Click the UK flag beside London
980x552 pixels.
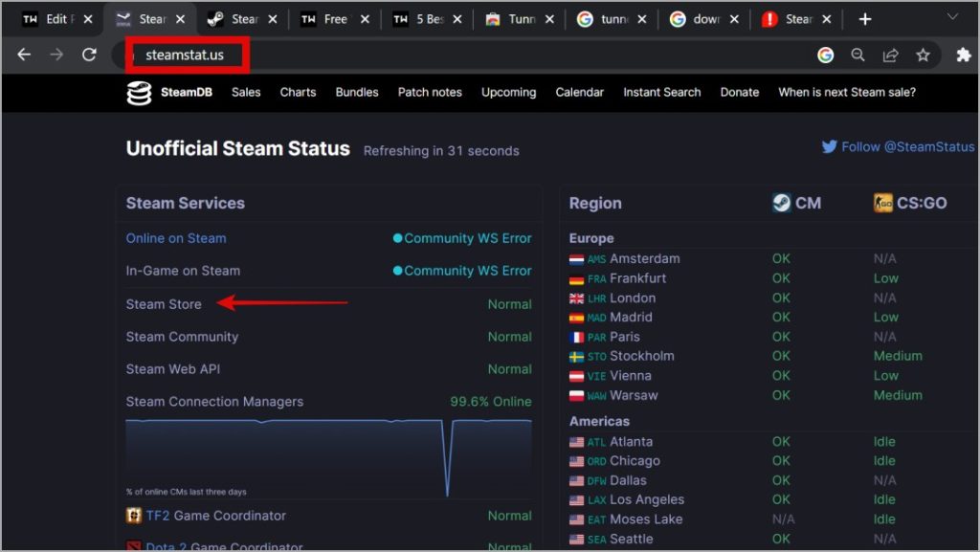(576, 298)
